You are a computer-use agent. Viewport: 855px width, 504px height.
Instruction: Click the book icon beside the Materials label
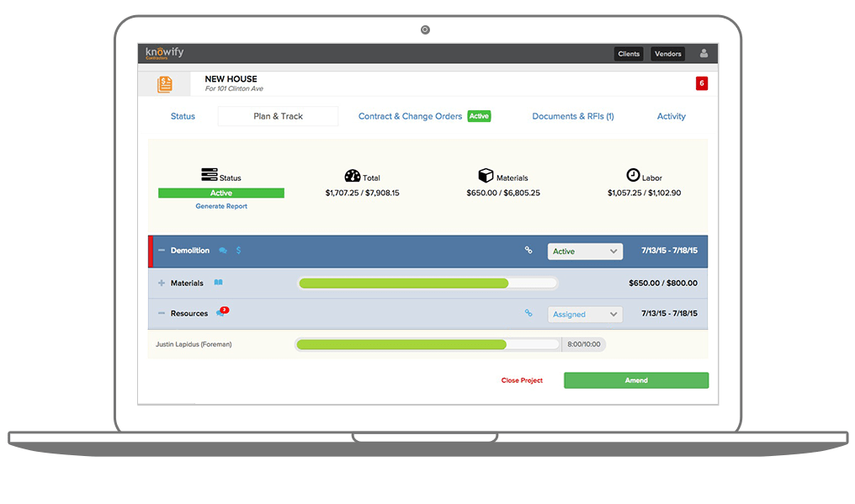coord(218,283)
